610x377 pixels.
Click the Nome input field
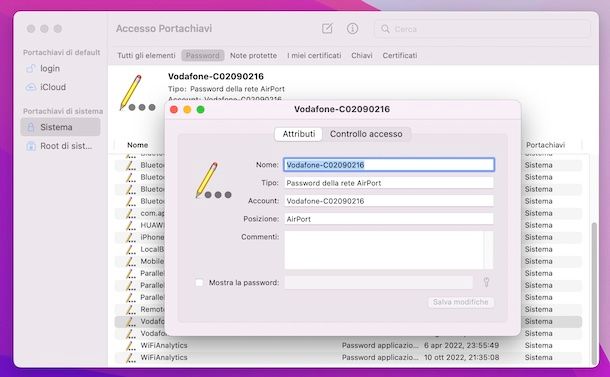click(389, 165)
